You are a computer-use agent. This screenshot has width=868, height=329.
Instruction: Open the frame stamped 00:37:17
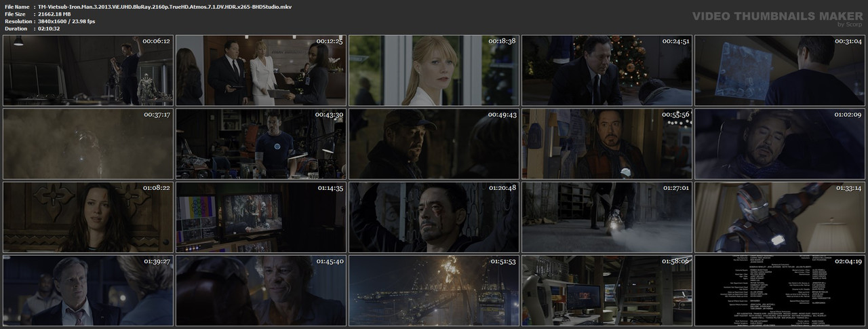(x=87, y=143)
